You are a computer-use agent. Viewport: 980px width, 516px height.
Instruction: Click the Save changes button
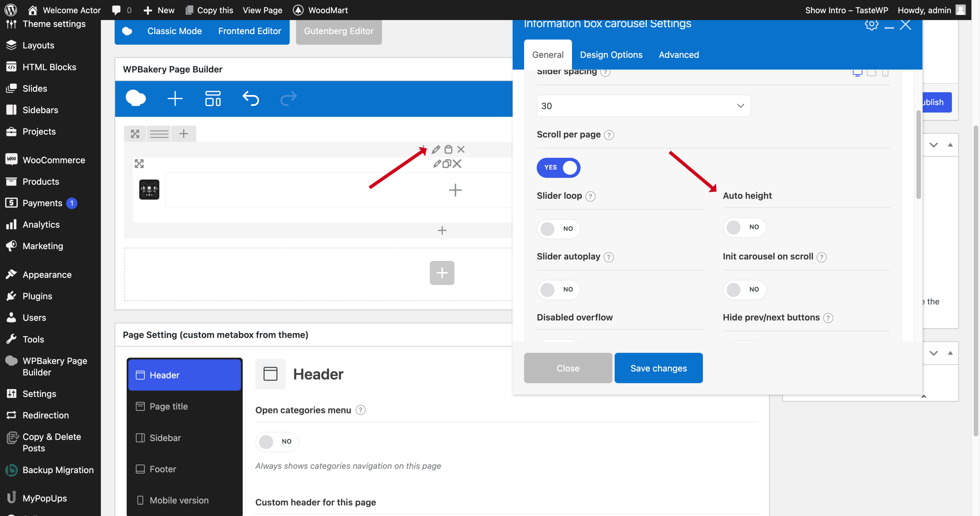tap(659, 368)
